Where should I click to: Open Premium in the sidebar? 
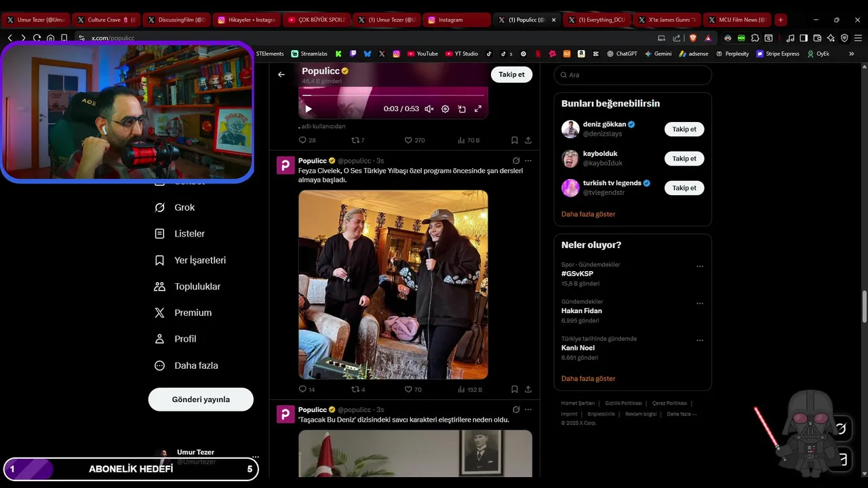183,312
